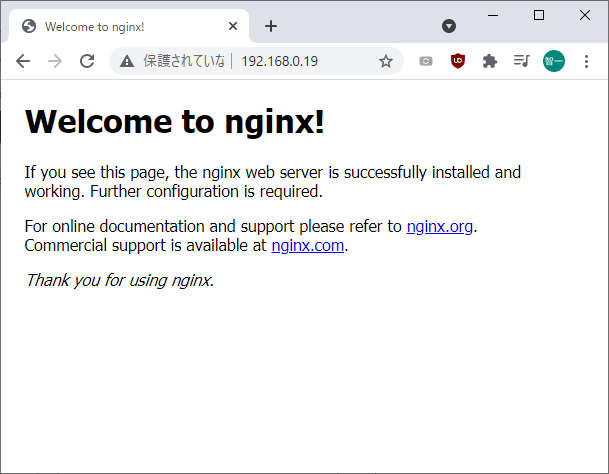Expand the tab search dropdown arrow
The height and width of the screenshot is (474, 609).
pyautogui.click(x=449, y=26)
